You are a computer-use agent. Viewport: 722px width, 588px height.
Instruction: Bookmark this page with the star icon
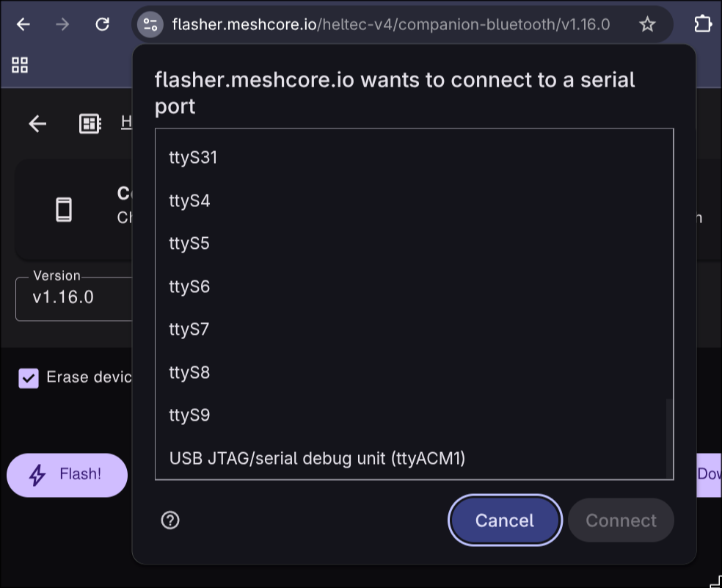click(x=647, y=24)
